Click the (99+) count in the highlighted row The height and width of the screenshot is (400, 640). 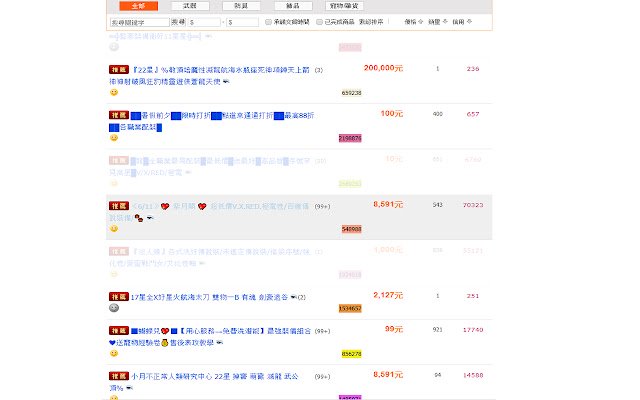[x=322, y=207]
